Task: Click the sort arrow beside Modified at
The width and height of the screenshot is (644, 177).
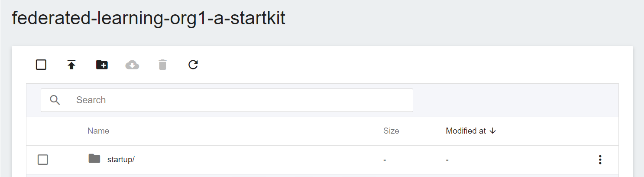Action: pos(492,131)
